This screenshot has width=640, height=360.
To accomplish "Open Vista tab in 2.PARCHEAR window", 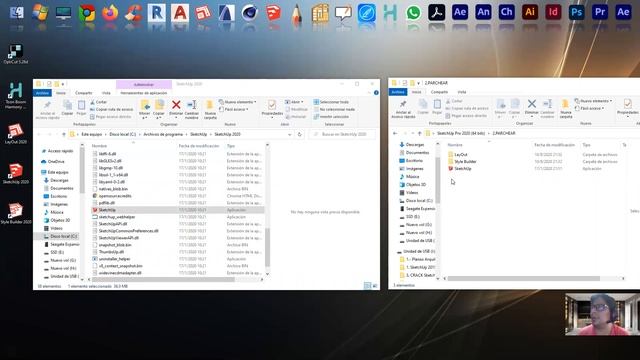I will (462, 92).
